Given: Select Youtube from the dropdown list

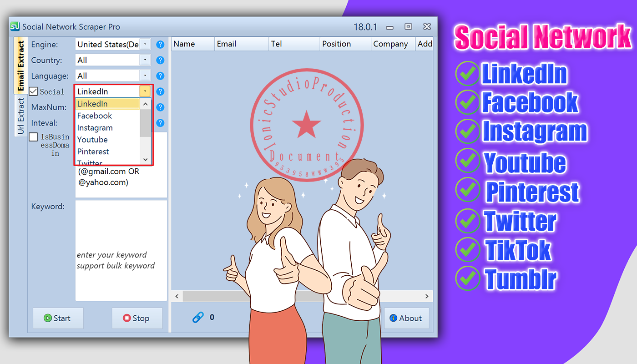Looking at the screenshot, I should (x=107, y=140).
